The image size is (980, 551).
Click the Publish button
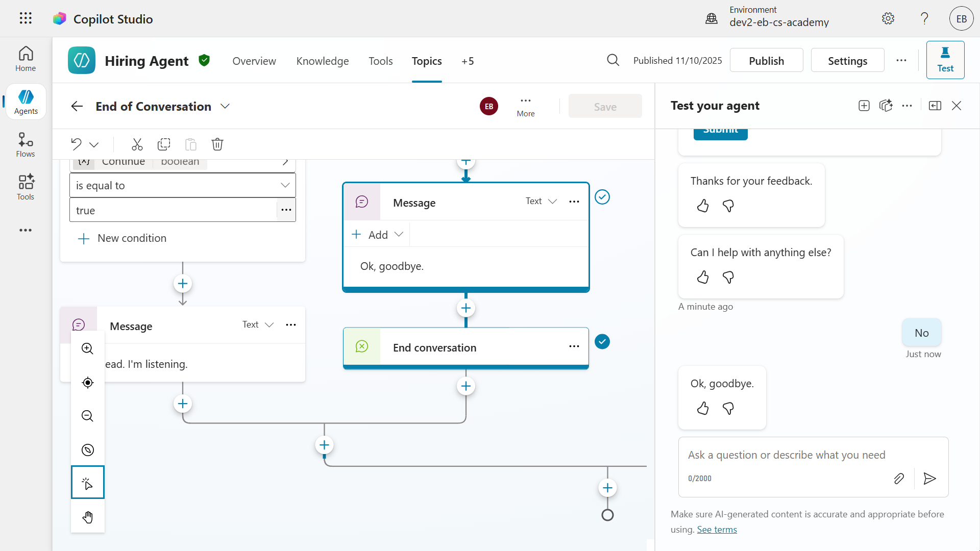tap(766, 61)
